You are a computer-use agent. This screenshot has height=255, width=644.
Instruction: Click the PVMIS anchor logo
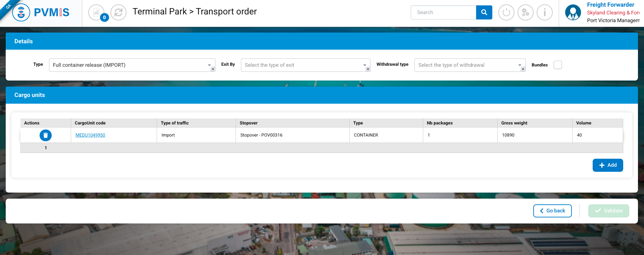pyautogui.click(x=21, y=13)
